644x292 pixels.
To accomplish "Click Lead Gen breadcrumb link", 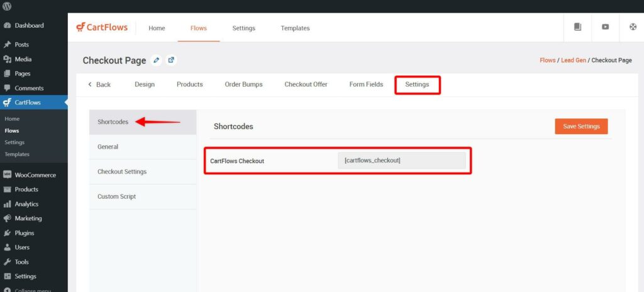I will pyautogui.click(x=574, y=60).
